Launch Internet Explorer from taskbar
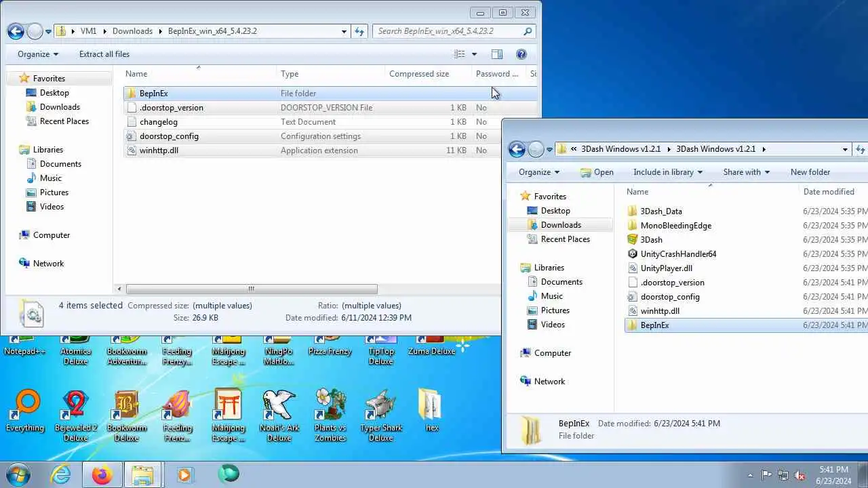Image resolution: width=868 pixels, height=488 pixels. point(61,475)
